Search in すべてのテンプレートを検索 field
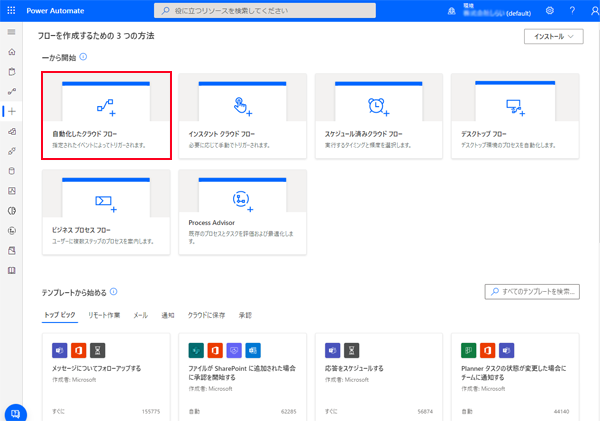The width and height of the screenshot is (600, 421). coord(532,292)
